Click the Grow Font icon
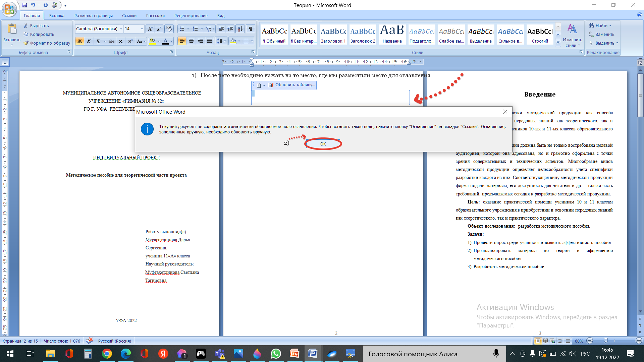The height and width of the screenshot is (362, 644). click(x=150, y=29)
